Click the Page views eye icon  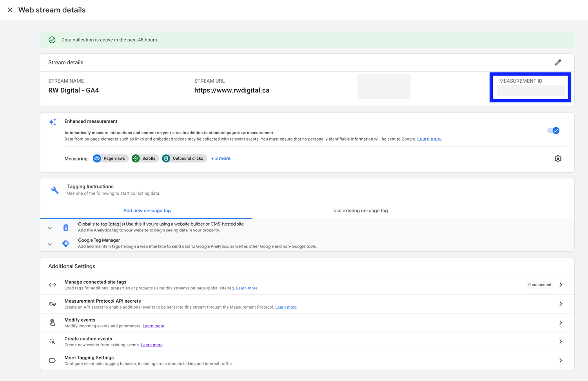point(97,159)
